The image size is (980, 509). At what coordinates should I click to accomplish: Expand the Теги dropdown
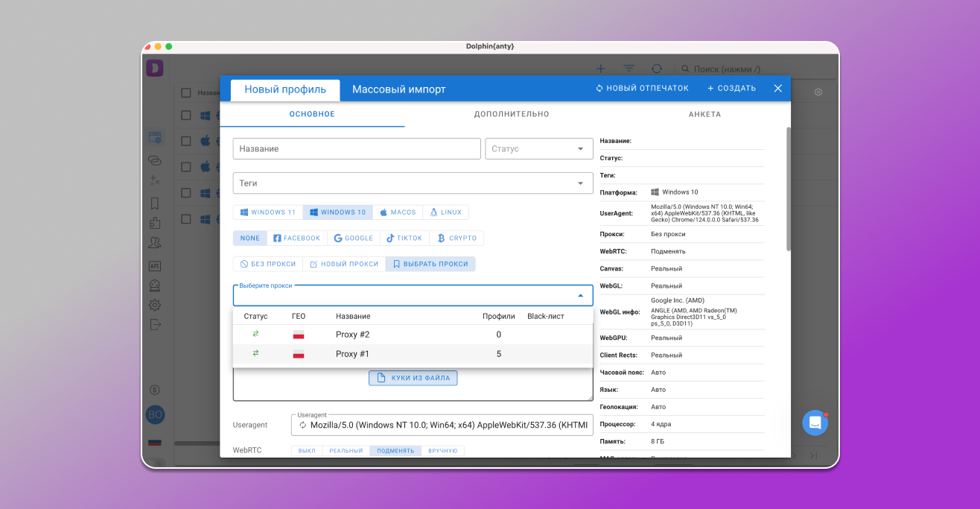coord(580,183)
